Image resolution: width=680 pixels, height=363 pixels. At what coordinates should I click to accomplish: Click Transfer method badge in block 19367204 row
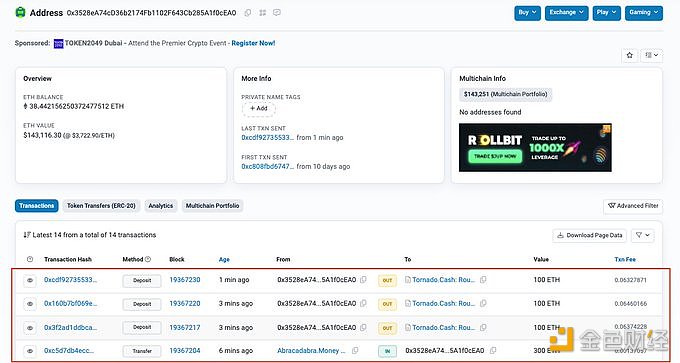[142, 351]
